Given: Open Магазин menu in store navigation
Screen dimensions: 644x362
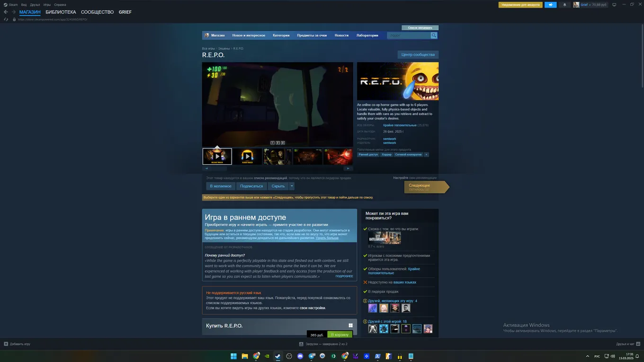Looking at the screenshot, I should point(218,35).
